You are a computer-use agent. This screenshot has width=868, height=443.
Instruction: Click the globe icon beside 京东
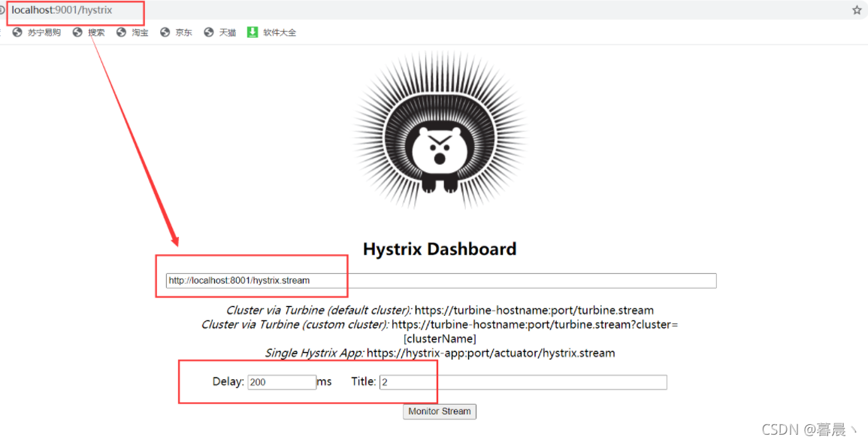[165, 32]
